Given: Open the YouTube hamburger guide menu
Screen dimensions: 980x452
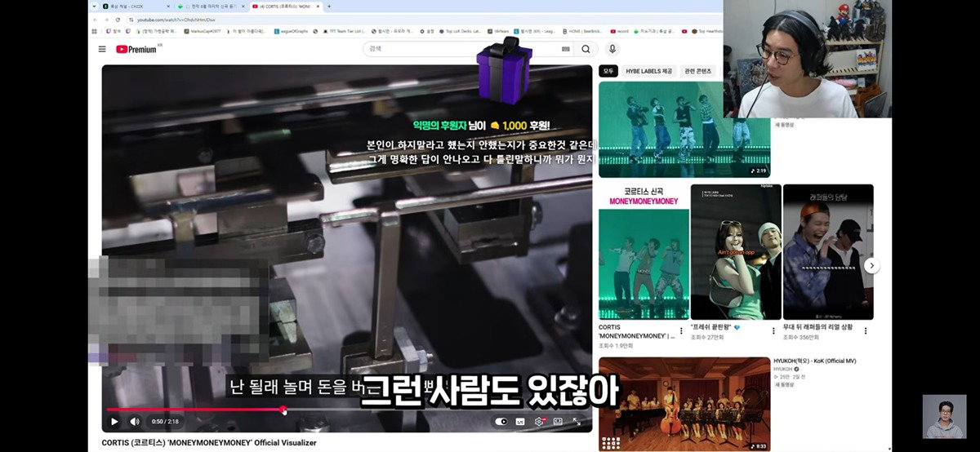Looking at the screenshot, I should (102, 49).
